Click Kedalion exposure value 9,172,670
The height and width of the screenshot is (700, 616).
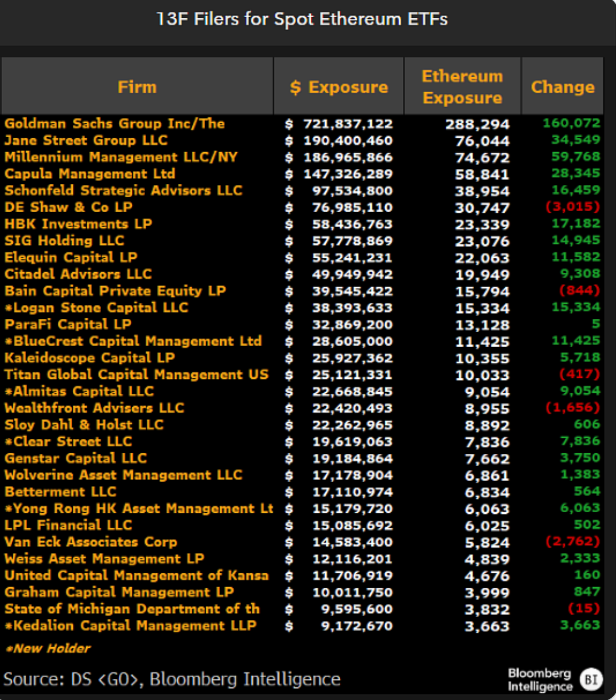point(356,626)
